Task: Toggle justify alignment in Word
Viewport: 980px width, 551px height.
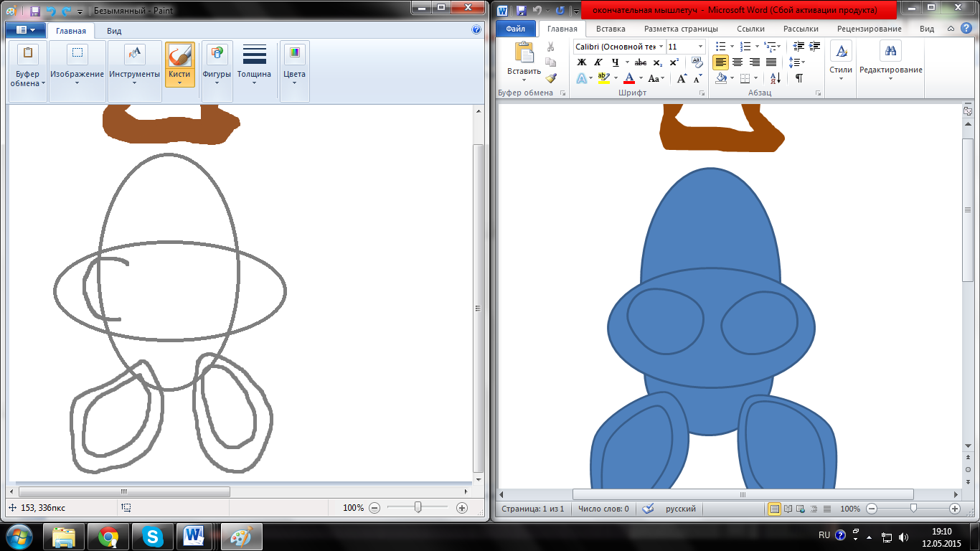Action: click(771, 62)
